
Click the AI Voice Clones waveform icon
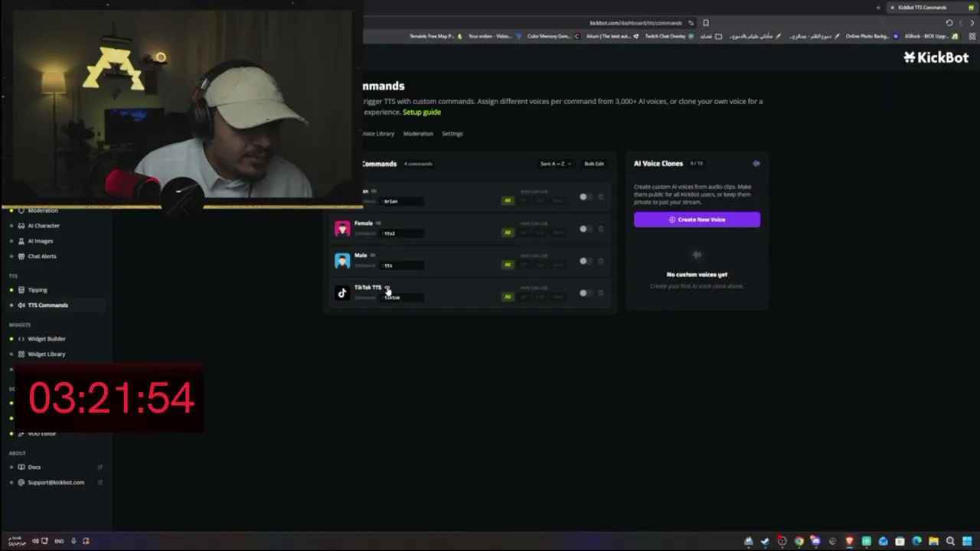756,163
